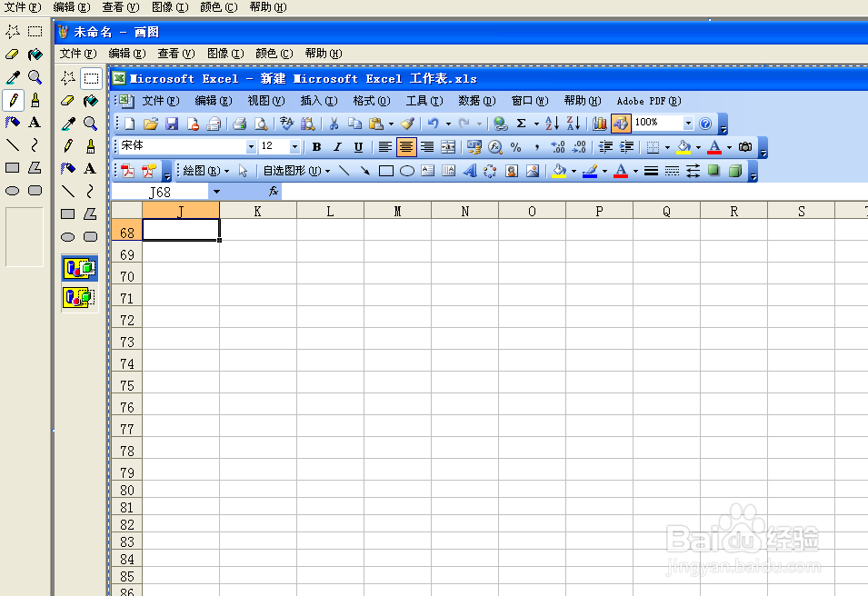Open the 宋体 font name dropdown
This screenshot has width=868, height=596.
coord(251,147)
